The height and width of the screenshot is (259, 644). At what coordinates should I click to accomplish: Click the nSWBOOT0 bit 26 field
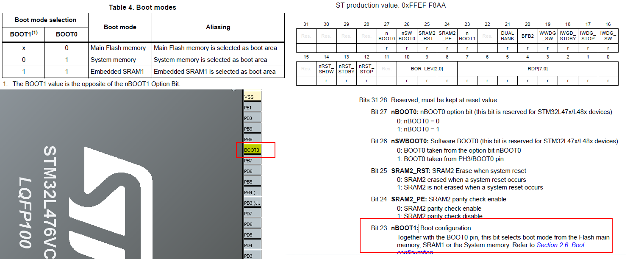coord(406,36)
